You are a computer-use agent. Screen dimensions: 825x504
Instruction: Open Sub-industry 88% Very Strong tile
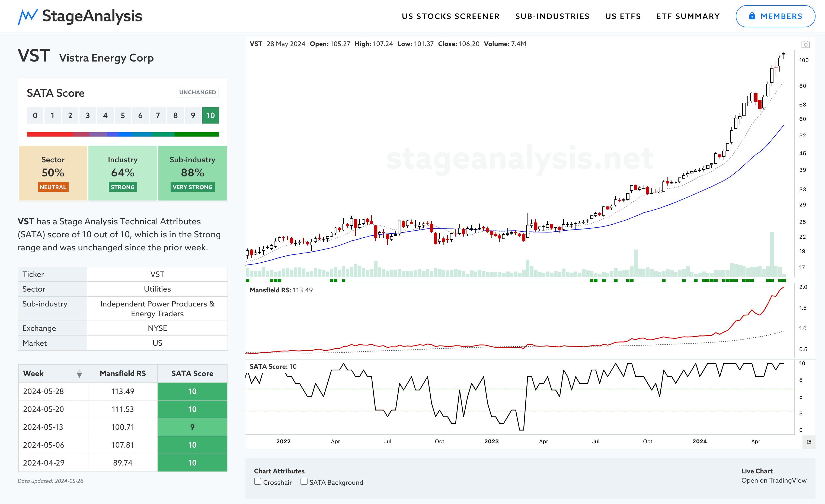193,173
